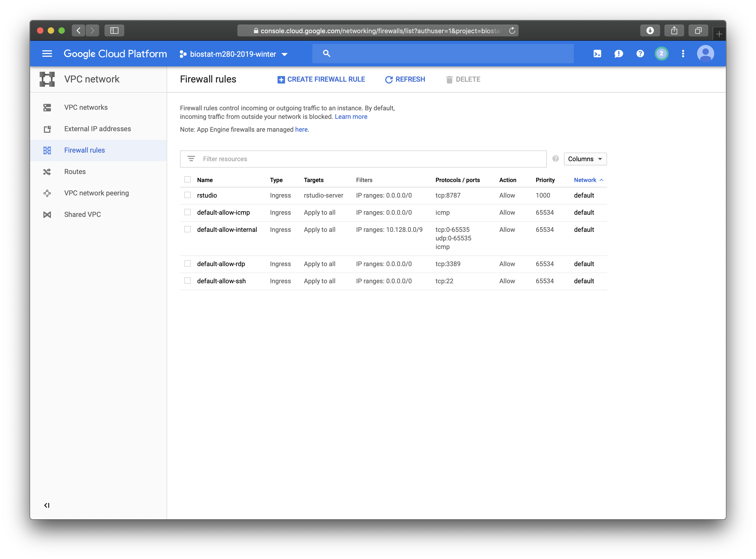Viewport: 756px width, 559px height.
Task: Open the hamburger navigation menu
Action: tap(47, 54)
